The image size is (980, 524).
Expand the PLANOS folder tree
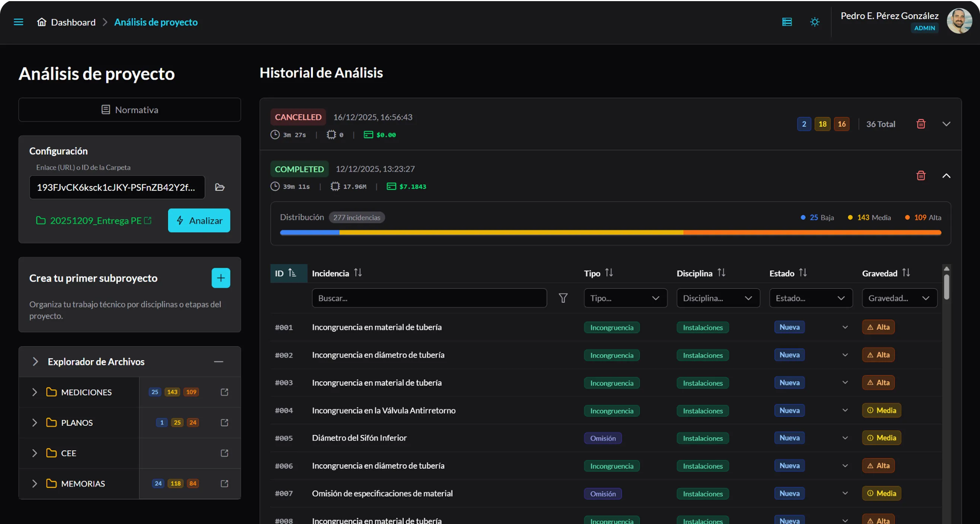(35, 423)
